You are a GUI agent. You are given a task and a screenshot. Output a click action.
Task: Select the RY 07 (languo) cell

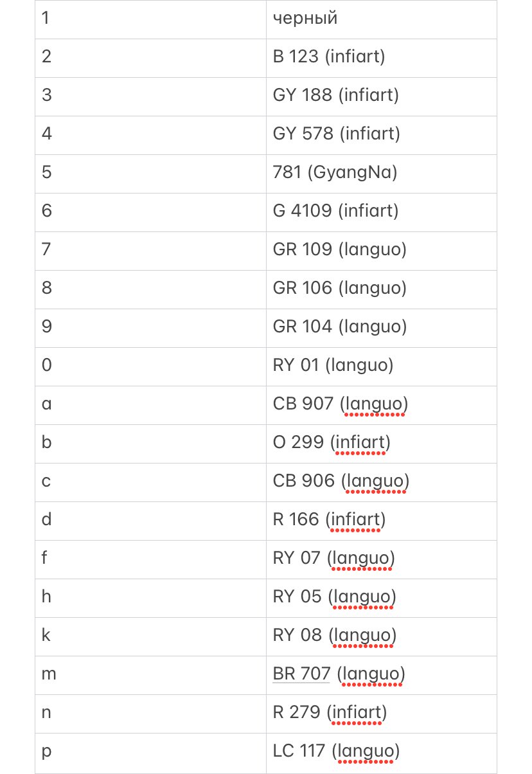[381, 560]
